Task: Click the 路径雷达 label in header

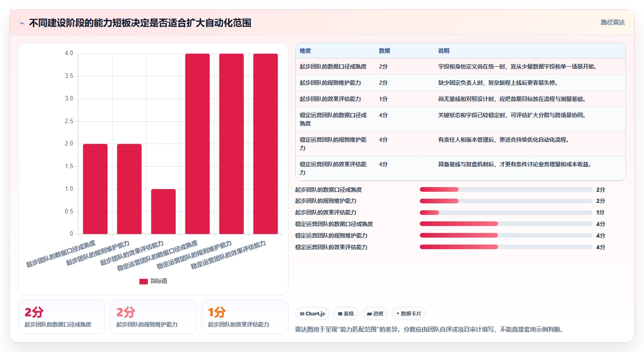Action: click(613, 22)
